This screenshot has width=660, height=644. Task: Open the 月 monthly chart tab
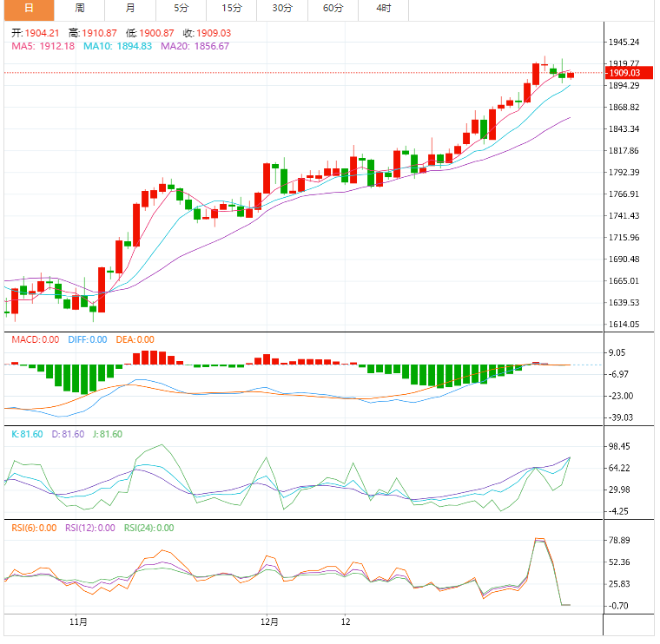(130, 8)
